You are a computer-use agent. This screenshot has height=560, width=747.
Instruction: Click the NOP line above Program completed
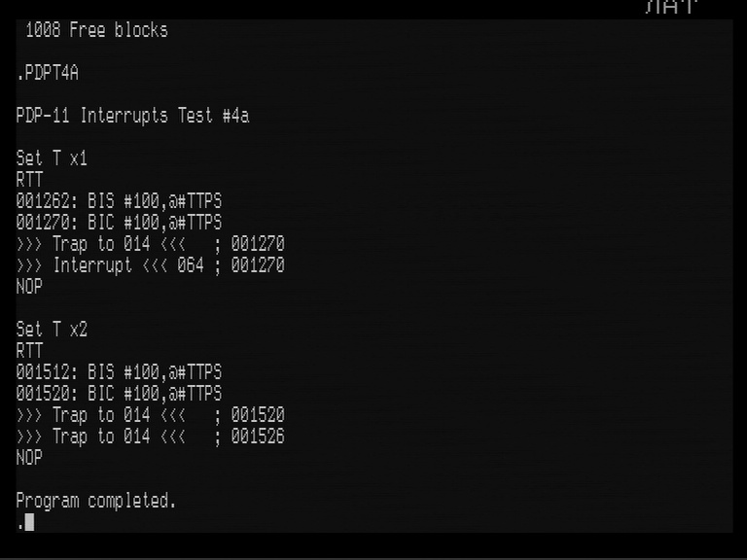pyautogui.click(x=30, y=458)
